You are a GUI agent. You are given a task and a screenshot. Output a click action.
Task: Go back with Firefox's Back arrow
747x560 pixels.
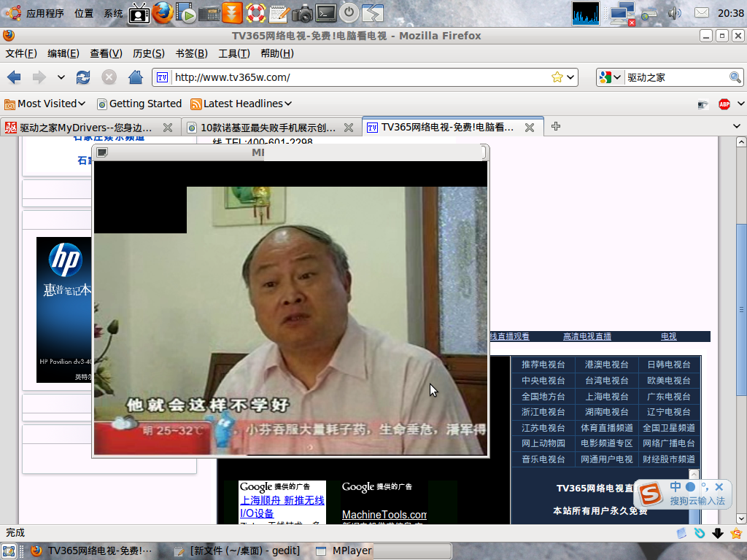click(15, 77)
